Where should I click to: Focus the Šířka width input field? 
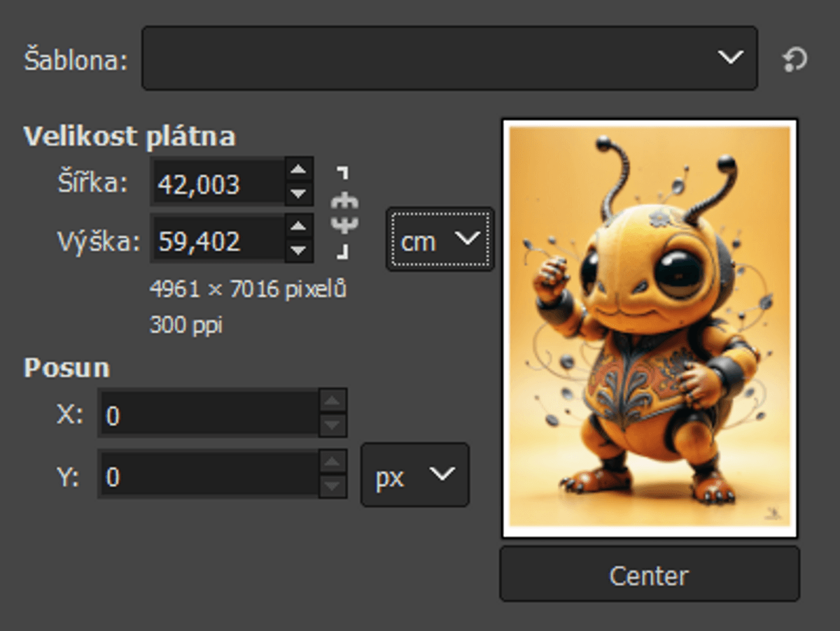coord(217,184)
